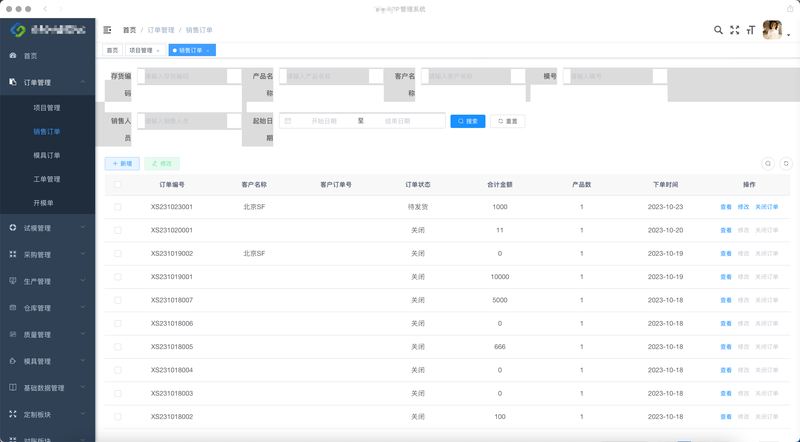Expand the 仓库管理 menu chevron
The height and width of the screenshot is (442, 800).
pyautogui.click(x=83, y=307)
